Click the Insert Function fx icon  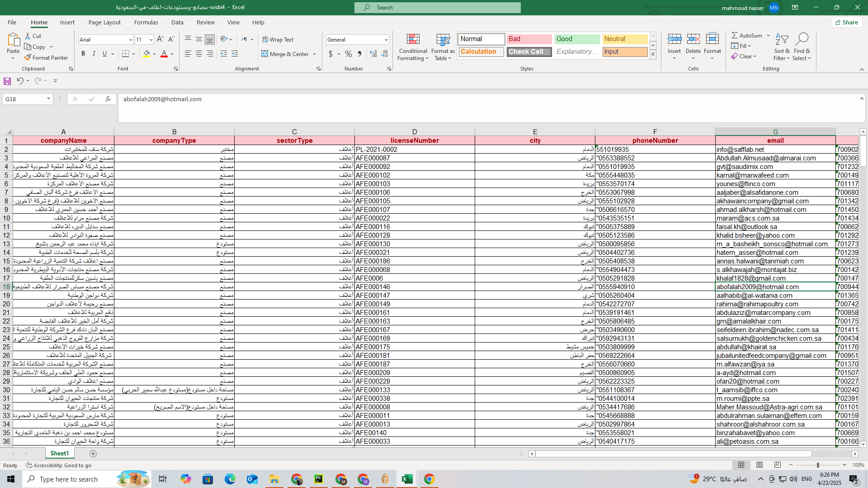[x=108, y=99]
